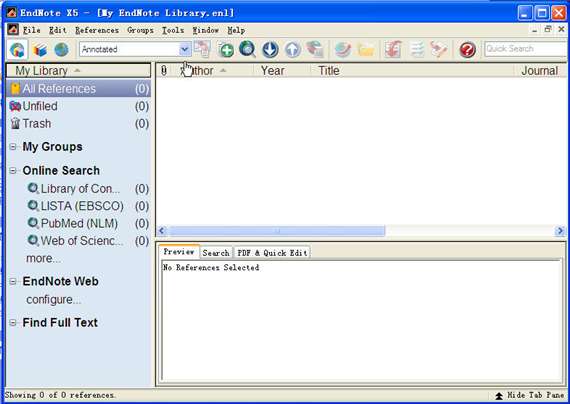570x404 pixels.
Task: Switch to the PDF & Quick Edit tab
Action: (272, 252)
